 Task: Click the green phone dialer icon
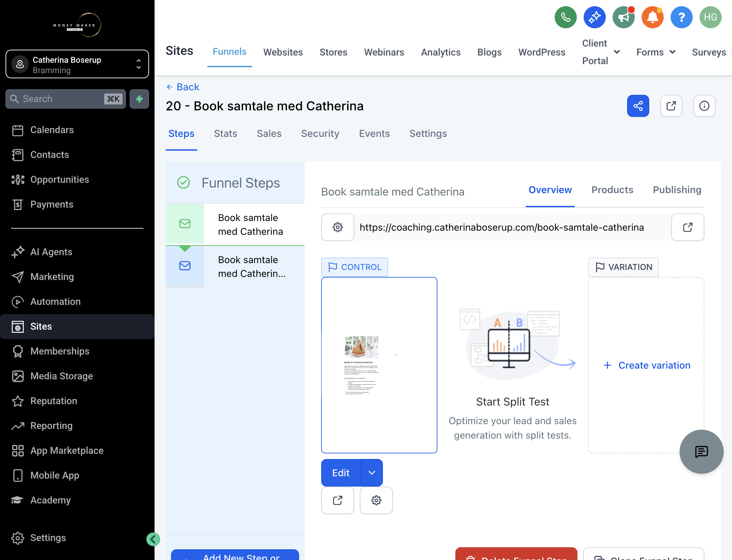pos(565,17)
